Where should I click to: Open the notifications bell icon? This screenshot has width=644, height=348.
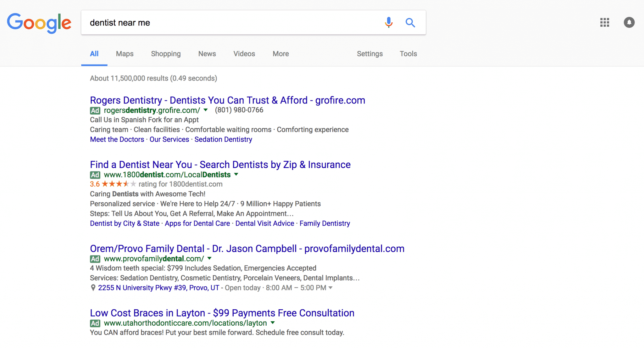click(x=629, y=22)
